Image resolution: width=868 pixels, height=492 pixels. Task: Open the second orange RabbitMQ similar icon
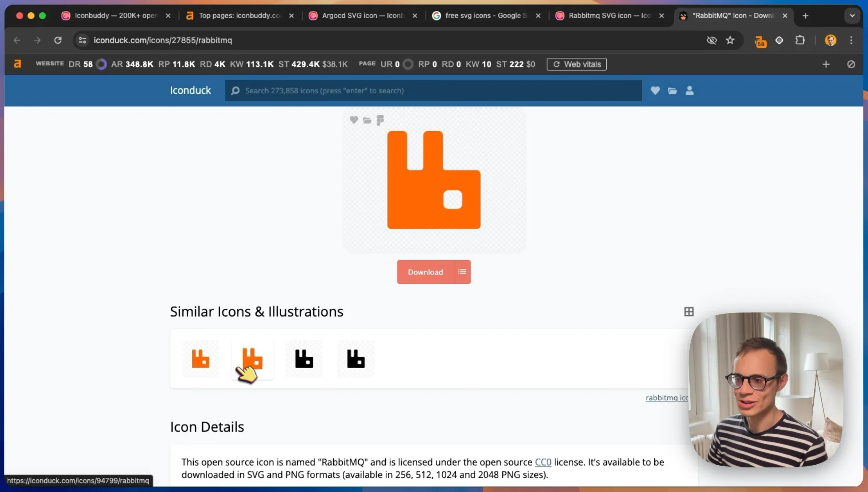click(252, 359)
